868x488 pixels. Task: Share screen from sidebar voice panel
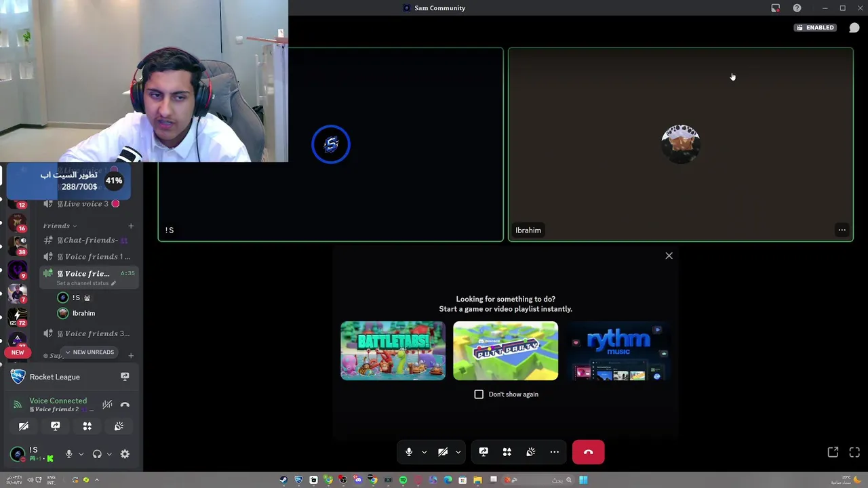pos(56,426)
